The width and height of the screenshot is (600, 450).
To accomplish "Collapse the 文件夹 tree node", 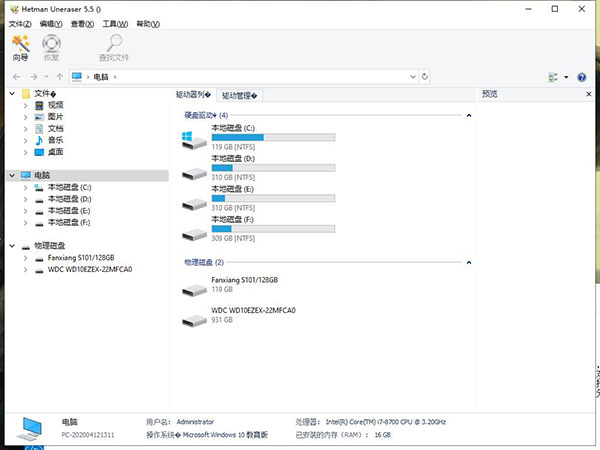I will pos(12,93).
